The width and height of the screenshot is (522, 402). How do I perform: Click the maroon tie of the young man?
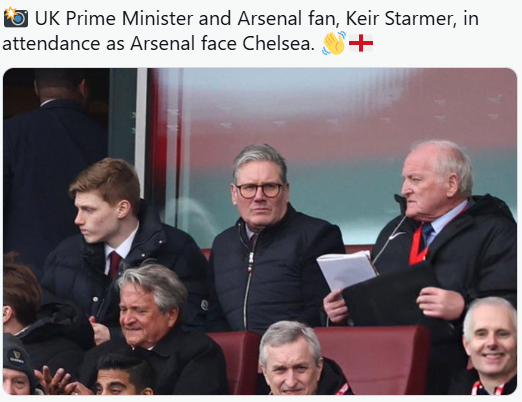point(114,265)
